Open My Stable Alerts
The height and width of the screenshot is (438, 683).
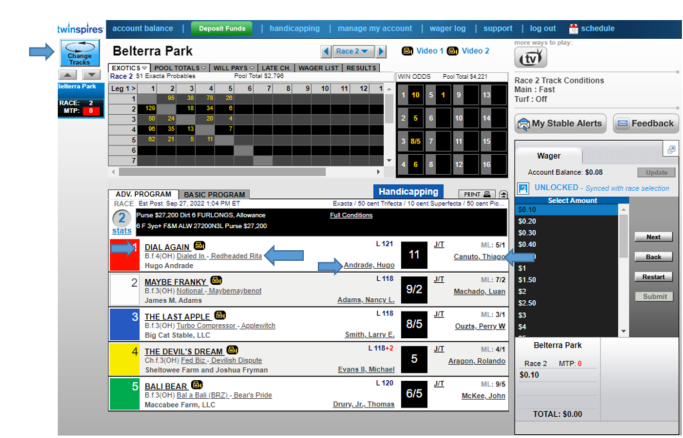(x=561, y=124)
